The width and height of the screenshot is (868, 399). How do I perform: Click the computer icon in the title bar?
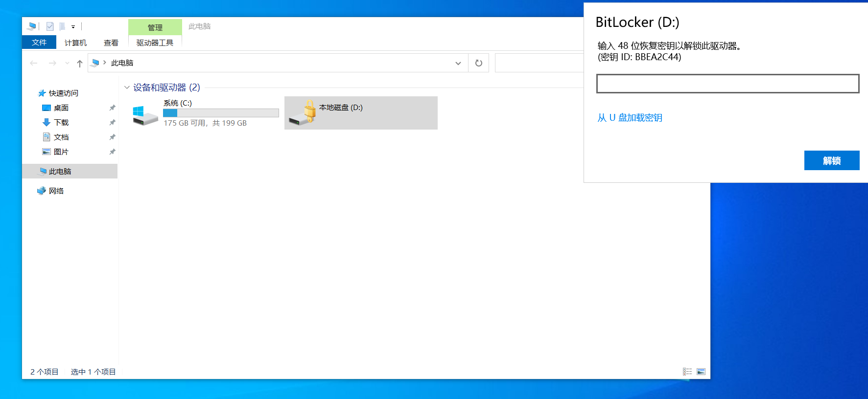tap(32, 26)
